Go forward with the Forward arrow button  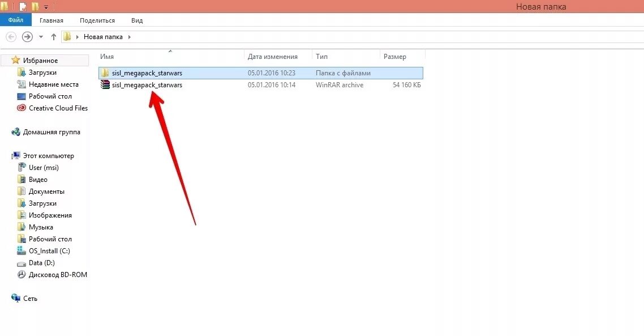click(x=27, y=37)
